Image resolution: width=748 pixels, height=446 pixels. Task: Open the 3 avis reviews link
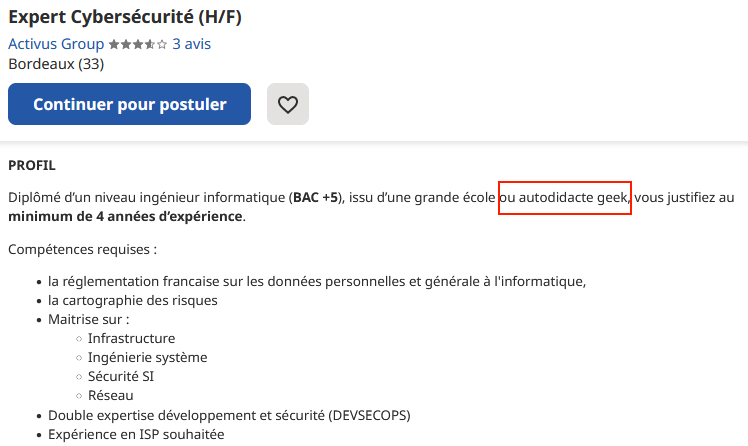point(191,44)
